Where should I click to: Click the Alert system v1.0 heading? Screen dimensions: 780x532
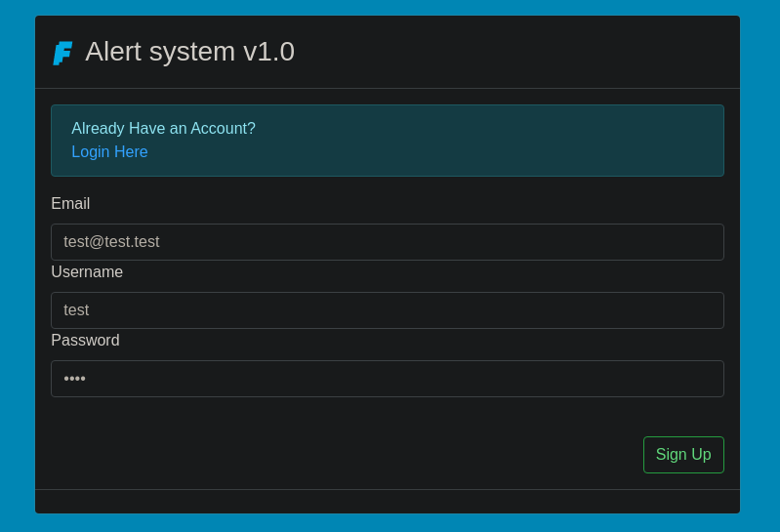point(190,52)
